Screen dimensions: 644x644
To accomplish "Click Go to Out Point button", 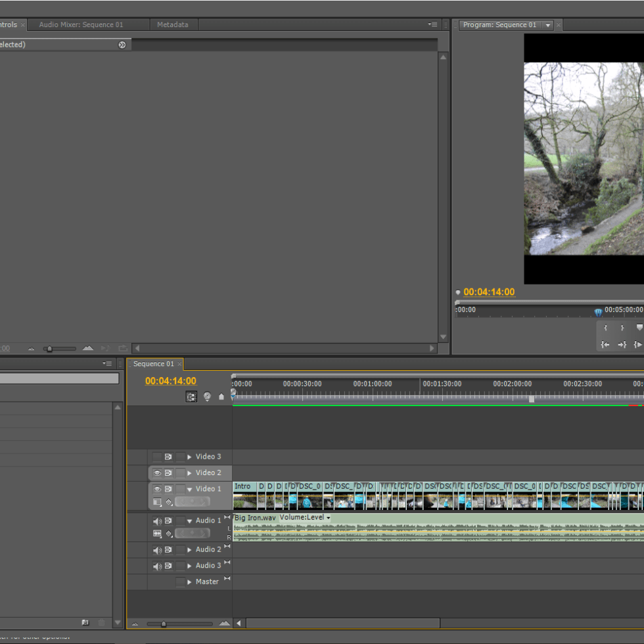I will 622,344.
